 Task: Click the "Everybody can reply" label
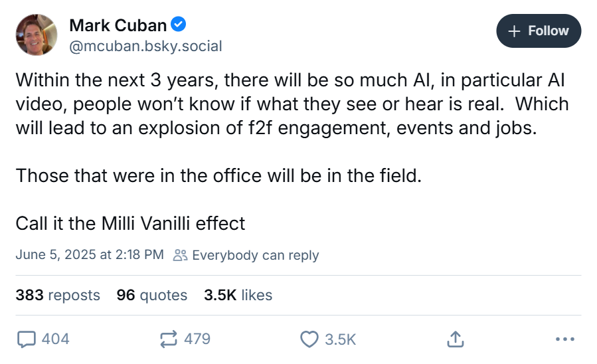(255, 255)
